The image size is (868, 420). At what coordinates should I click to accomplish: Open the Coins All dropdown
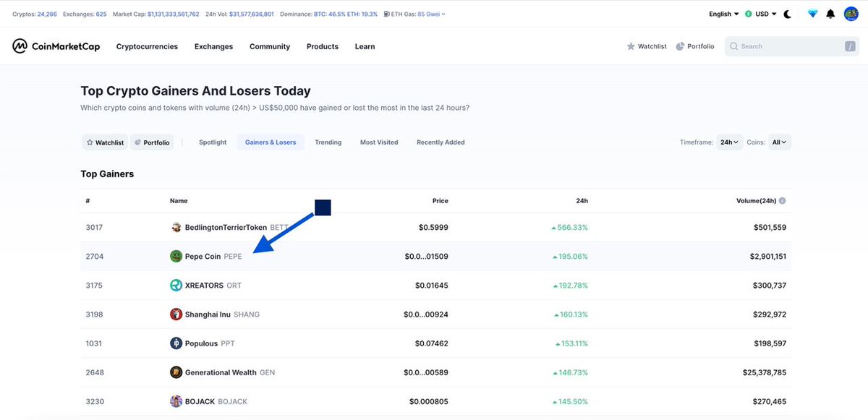(x=779, y=142)
